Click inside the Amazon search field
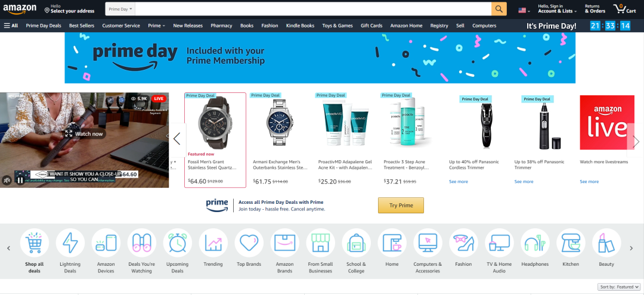 [313, 9]
